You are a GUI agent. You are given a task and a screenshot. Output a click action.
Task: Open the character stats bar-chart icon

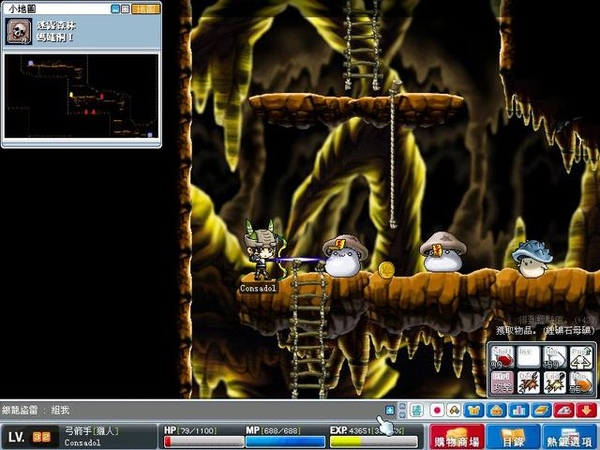tap(519, 411)
